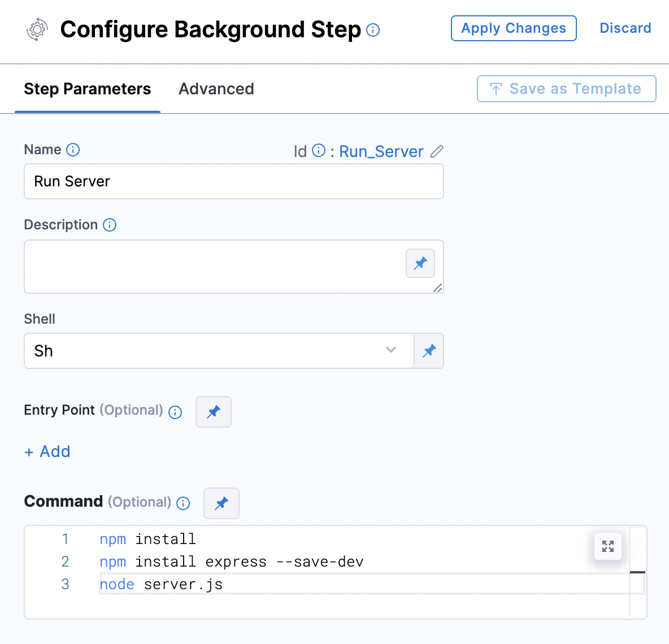This screenshot has height=644, width=669.
Task: Click the Apply Changes button
Action: point(514,28)
